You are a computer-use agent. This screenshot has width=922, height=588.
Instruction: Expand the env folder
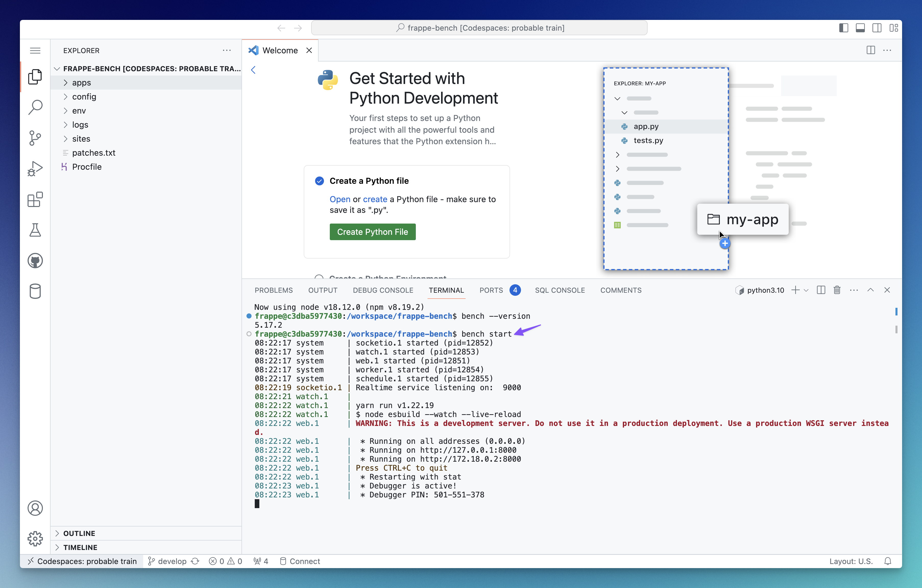coord(146,111)
